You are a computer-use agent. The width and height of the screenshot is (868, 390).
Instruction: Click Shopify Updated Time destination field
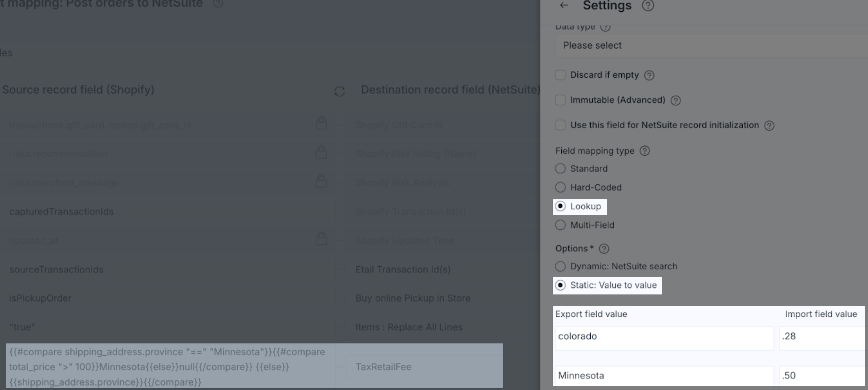point(443,241)
